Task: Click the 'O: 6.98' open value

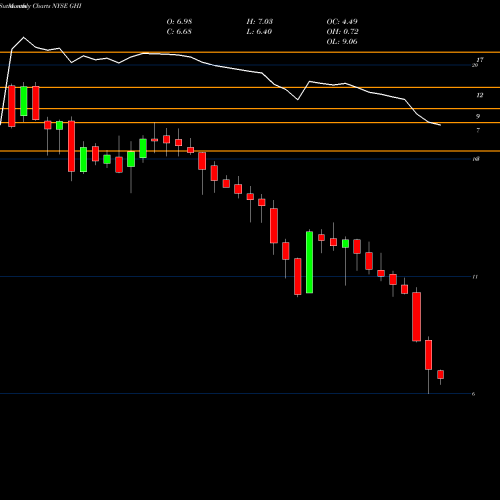Action: 179,22
